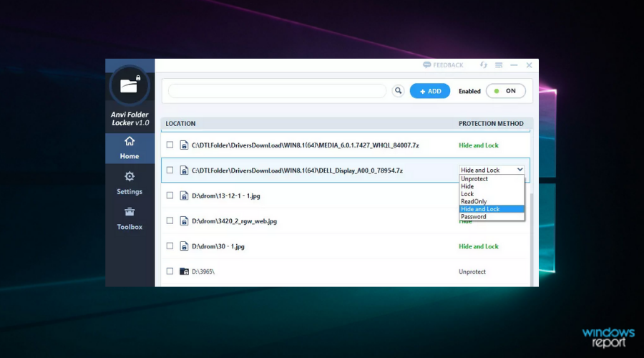
Task: Click the Anvi Folder Locker logo
Action: point(130,85)
